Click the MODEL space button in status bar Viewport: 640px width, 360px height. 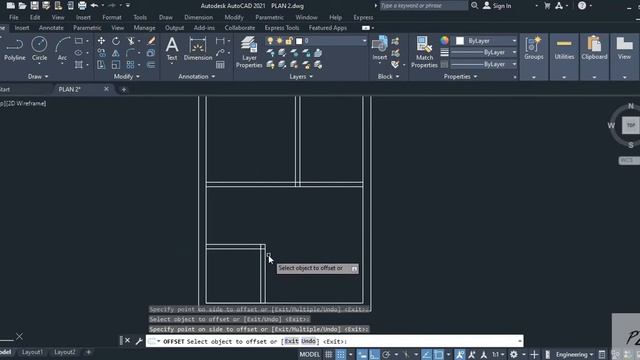[x=309, y=354]
